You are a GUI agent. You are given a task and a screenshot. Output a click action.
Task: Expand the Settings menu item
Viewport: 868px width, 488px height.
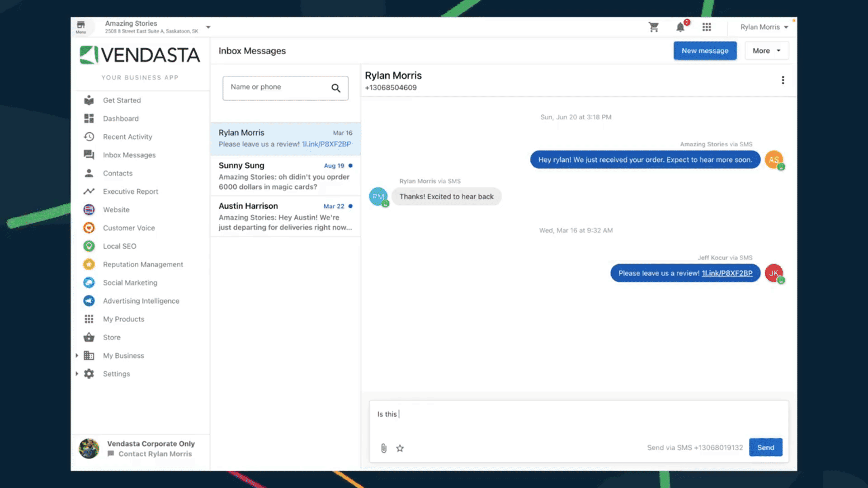[76, 374]
